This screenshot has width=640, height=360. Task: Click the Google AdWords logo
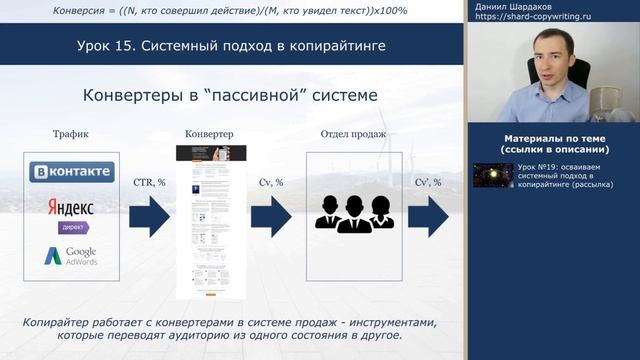[71, 256]
